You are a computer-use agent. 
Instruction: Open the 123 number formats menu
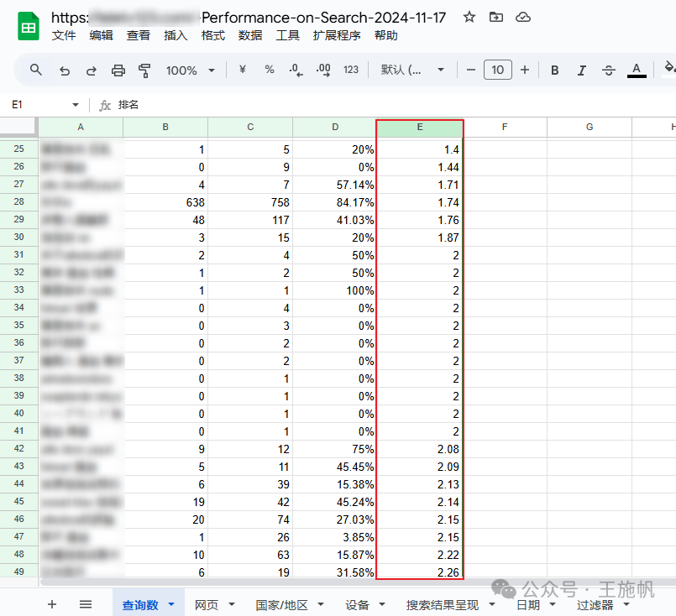coord(350,70)
